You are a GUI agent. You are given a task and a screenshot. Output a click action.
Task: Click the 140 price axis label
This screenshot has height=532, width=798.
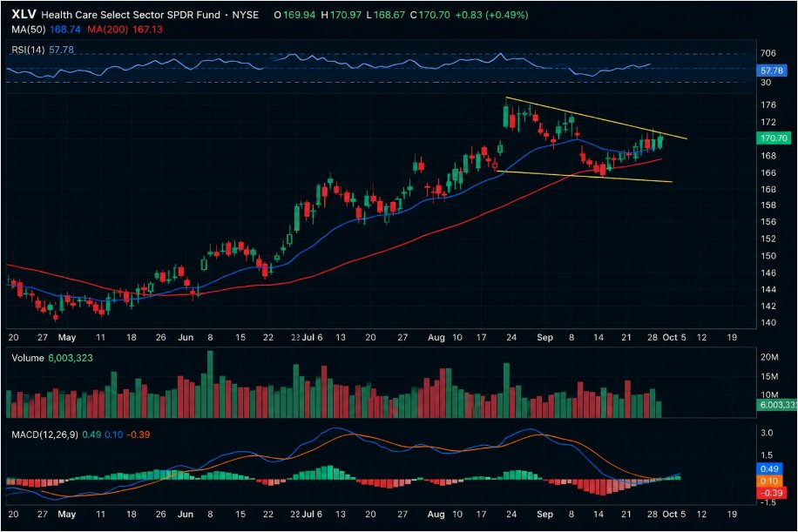pyautogui.click(x=768, y=322)
